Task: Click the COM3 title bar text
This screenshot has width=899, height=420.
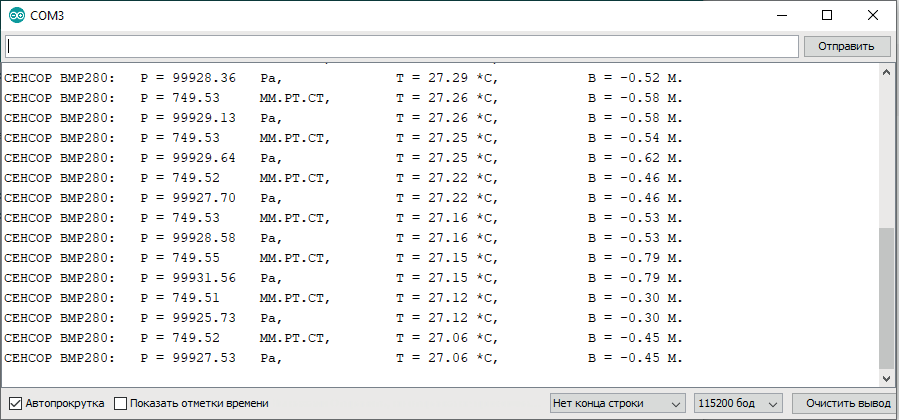Action: coord(48,15)
